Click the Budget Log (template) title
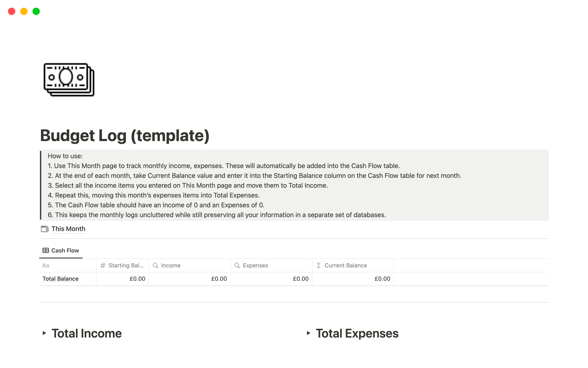The width and height of the screenshot is (588, 368). pyautogui.click(x=125, y=136)
